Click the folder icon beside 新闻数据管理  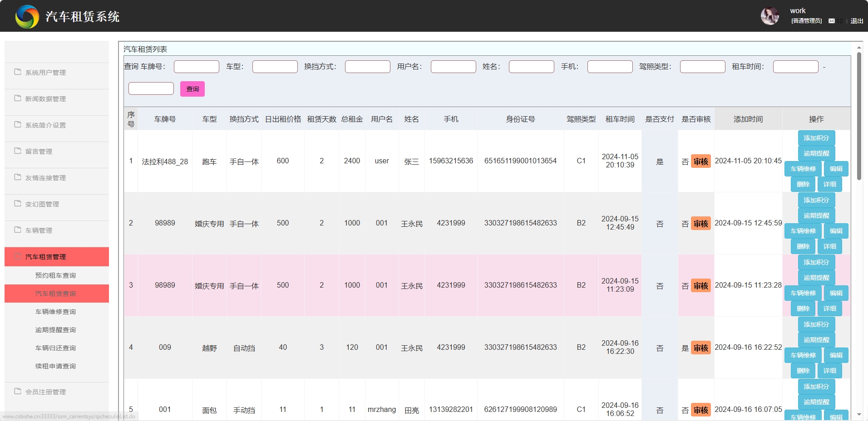(x=18, y=98)
